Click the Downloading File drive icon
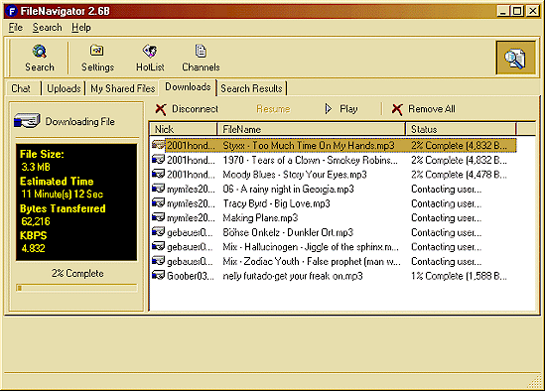 [27, 121]
